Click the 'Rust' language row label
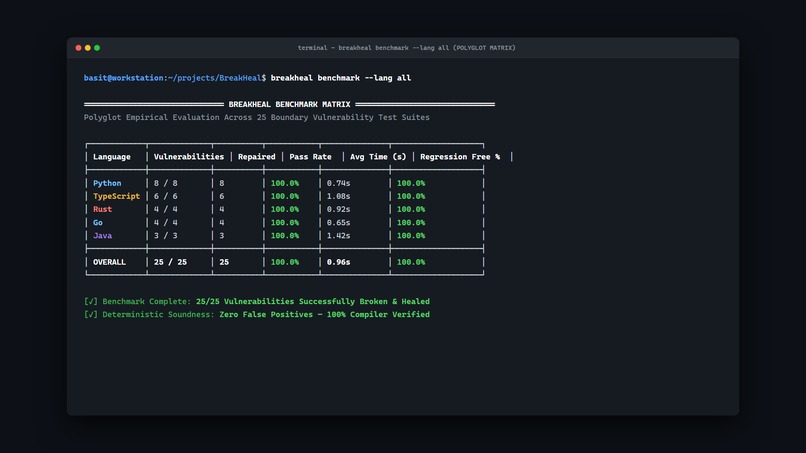806x453 pixels. 102,209
